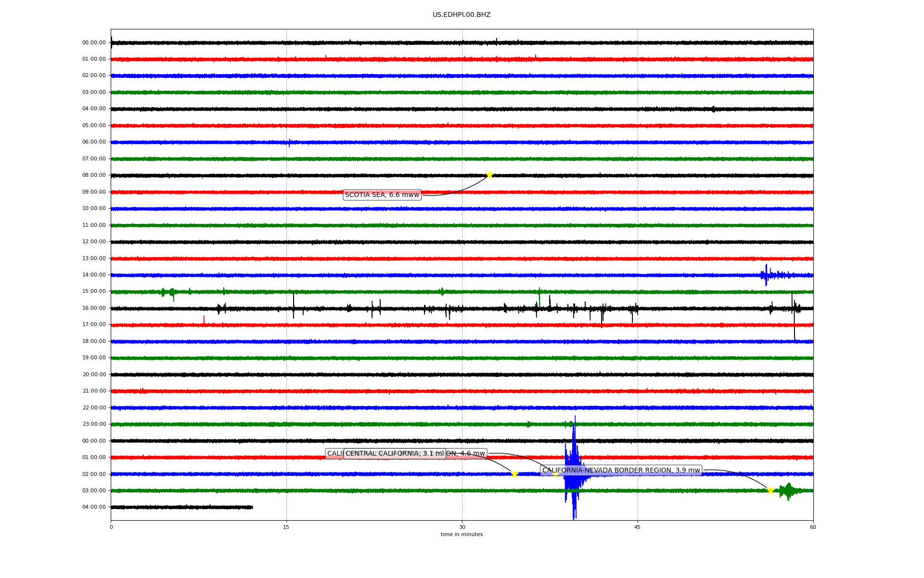Click the 23:00:00 time label
924x578 pixels.
[94, 424]
